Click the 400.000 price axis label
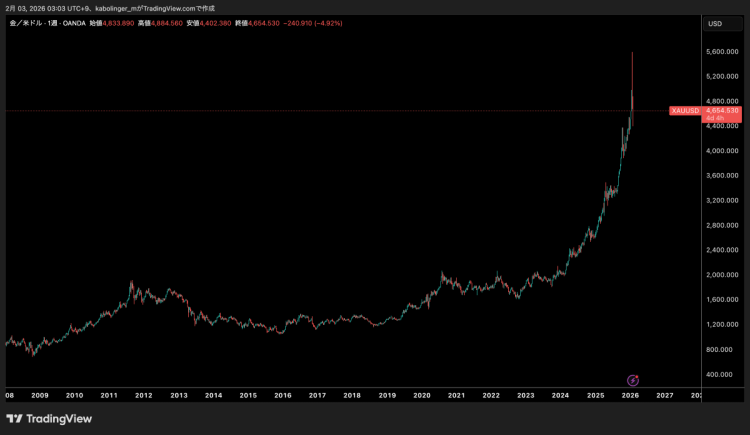The width and height of the screenshot is (750, 435). click(x=721, y=374)
